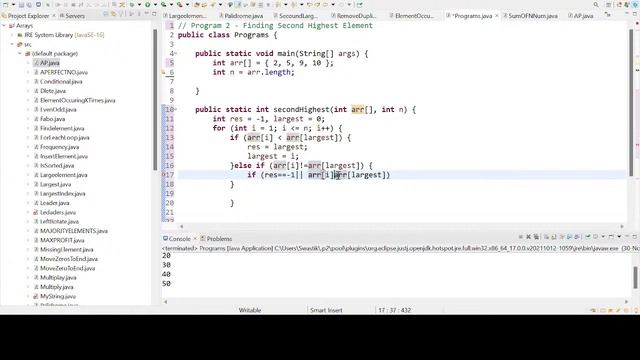Click the Debug bug icon

pyautogui.click(x=132, y=4)
